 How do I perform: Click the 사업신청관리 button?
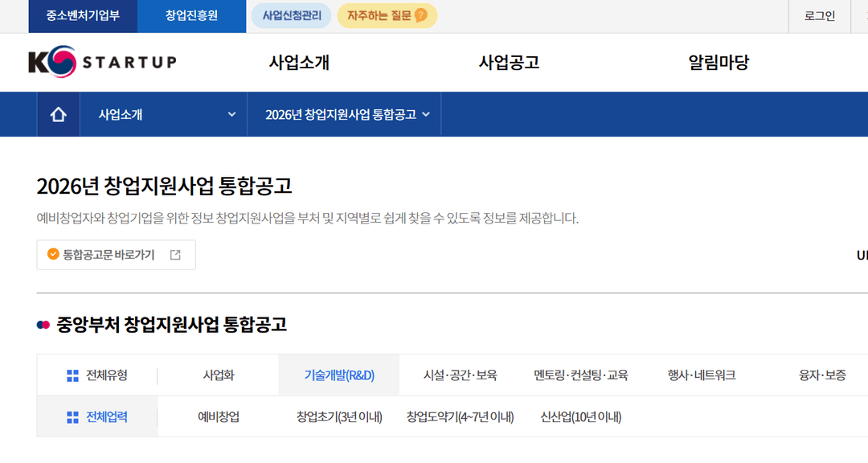click(291, 15)
